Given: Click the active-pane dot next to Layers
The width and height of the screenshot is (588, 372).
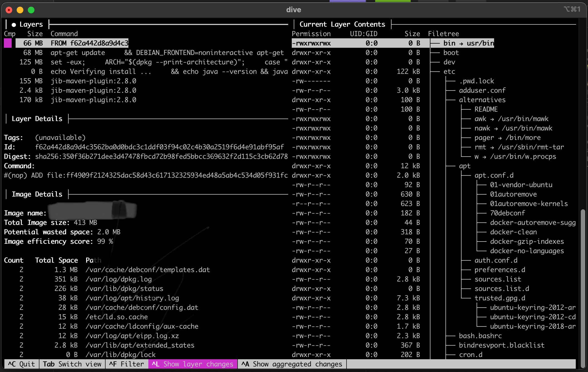Looking at the screenshot, I should [x=14, y=25].
